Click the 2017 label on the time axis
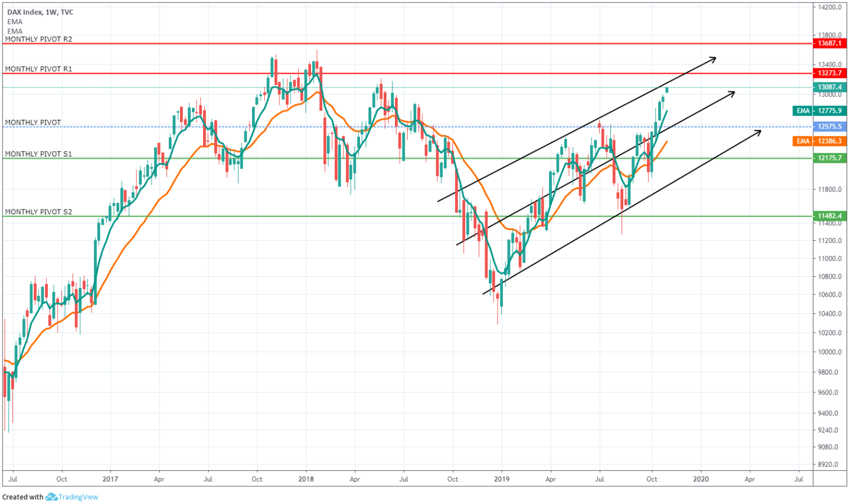Screen dimensions: 850x504 110,479
